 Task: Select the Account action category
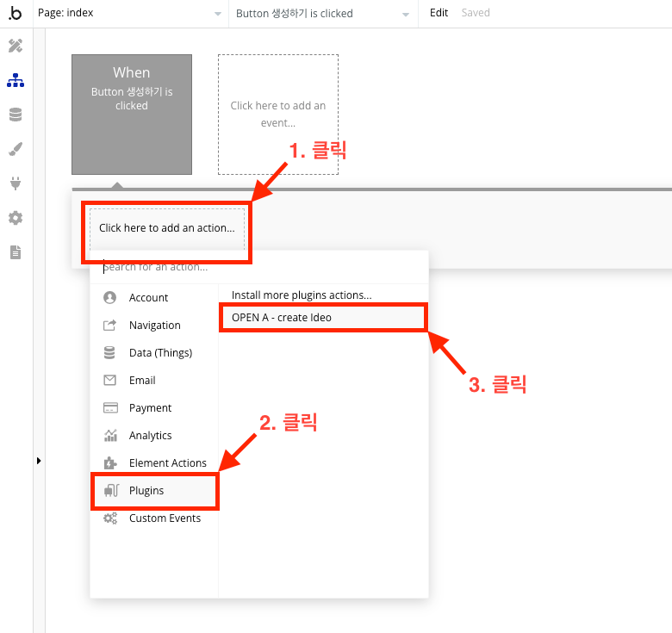pyautogui.click(x=154, y=298)
